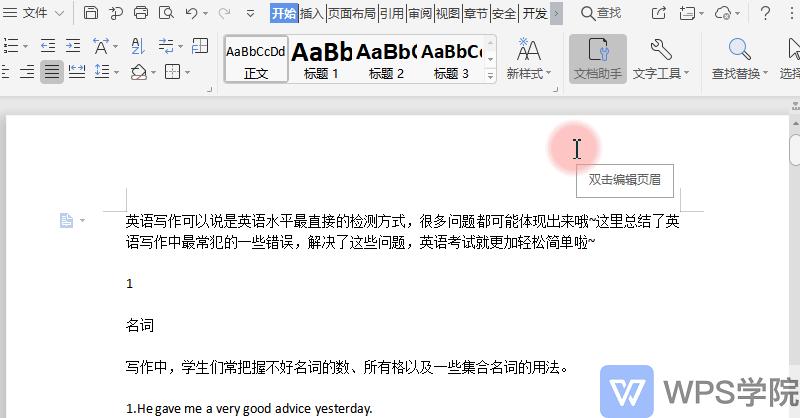800x418 pixels.
Task: Open the styles pane dialog launcher
Action: pos(556,89)
